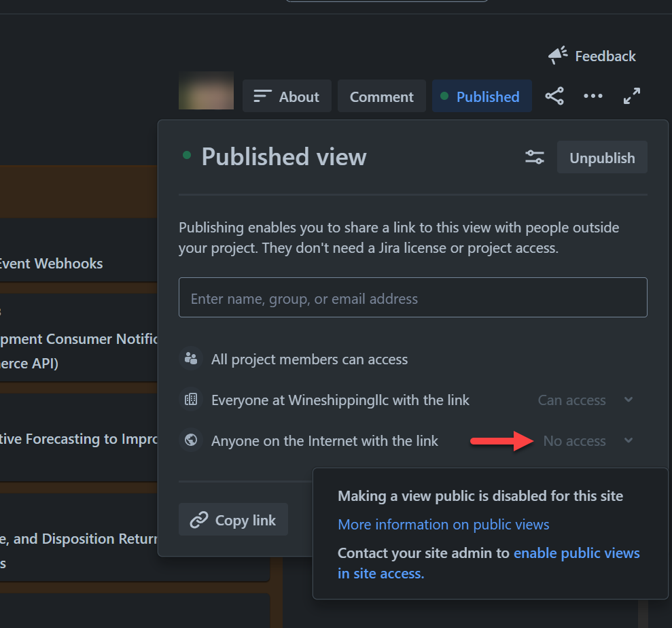The image size is (672, 628).
Task: Click the Unpublish button
Action: tap(602, 157)
